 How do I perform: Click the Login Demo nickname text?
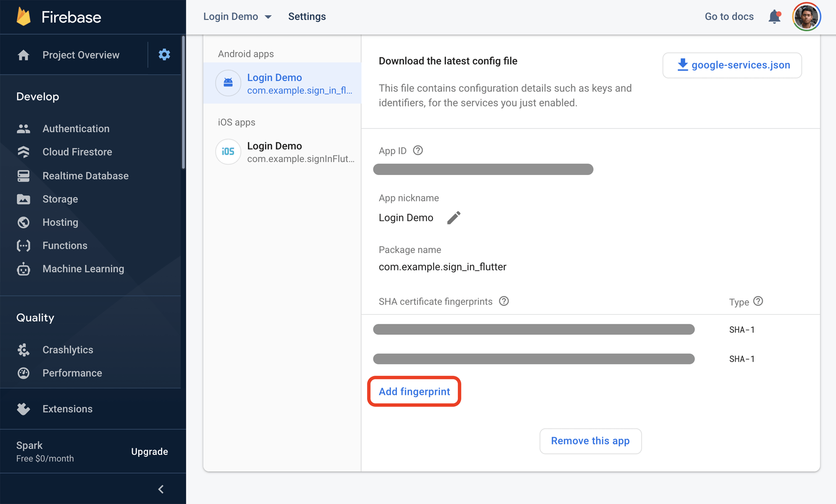[x=406, y=218]
